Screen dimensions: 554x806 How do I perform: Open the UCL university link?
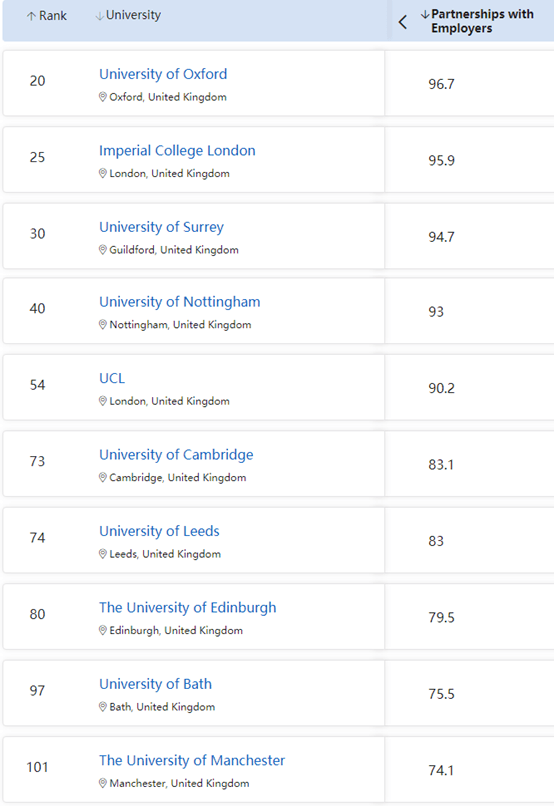(x=112, y=378)
